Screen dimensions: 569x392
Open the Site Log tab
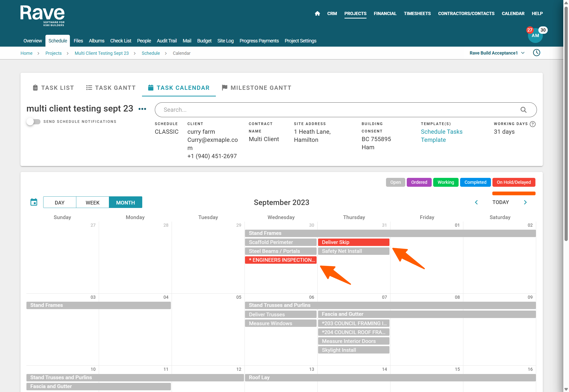(225, 41)
